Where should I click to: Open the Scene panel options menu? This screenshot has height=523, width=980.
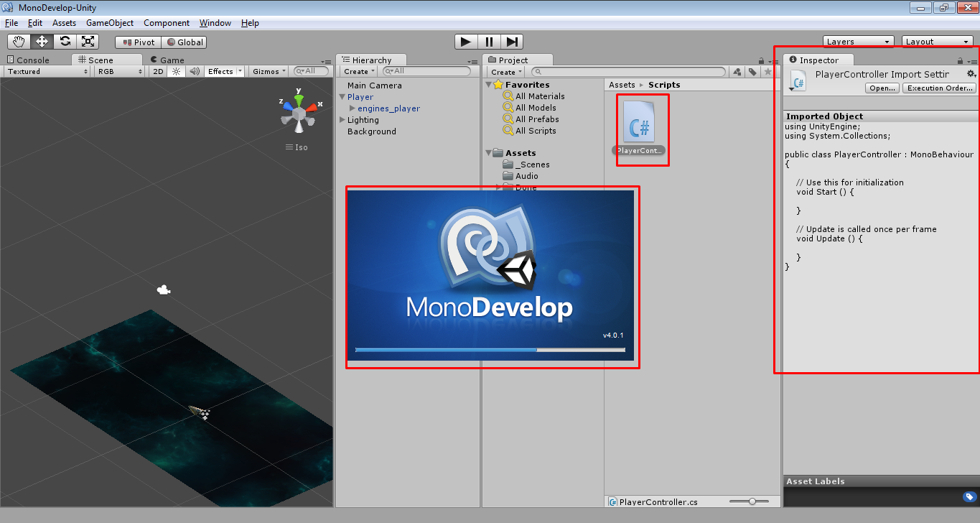(x=327, y=62)
